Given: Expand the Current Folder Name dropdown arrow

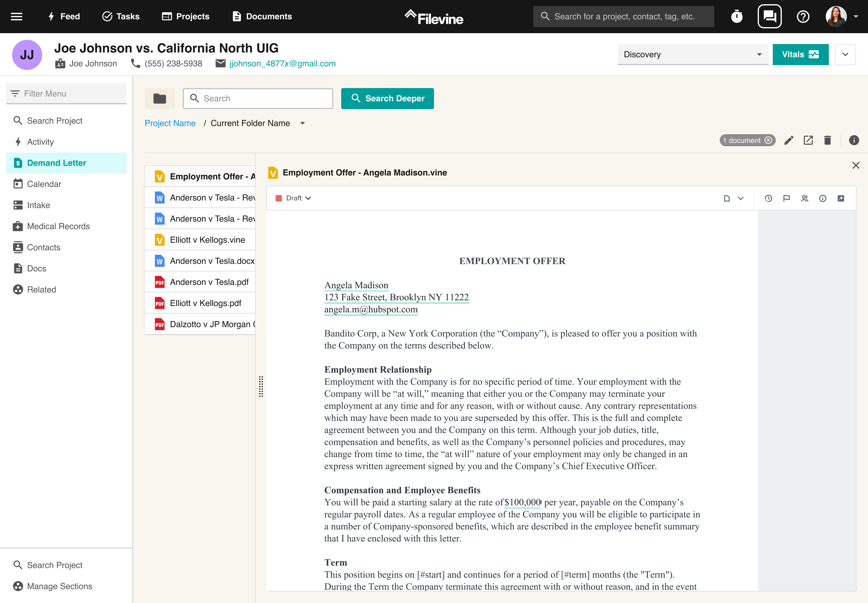Looking at the screenshot, I should (x=302, y=123).
